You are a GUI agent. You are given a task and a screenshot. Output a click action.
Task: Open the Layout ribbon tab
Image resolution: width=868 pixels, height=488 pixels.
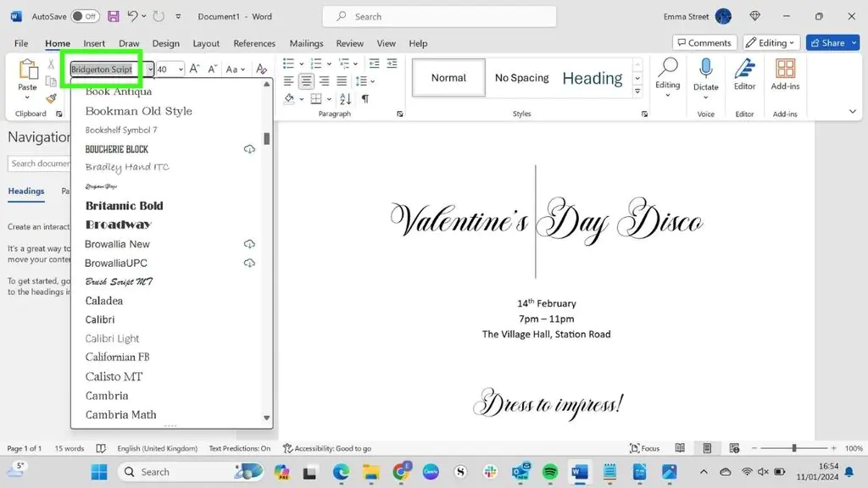pos(206,43)
